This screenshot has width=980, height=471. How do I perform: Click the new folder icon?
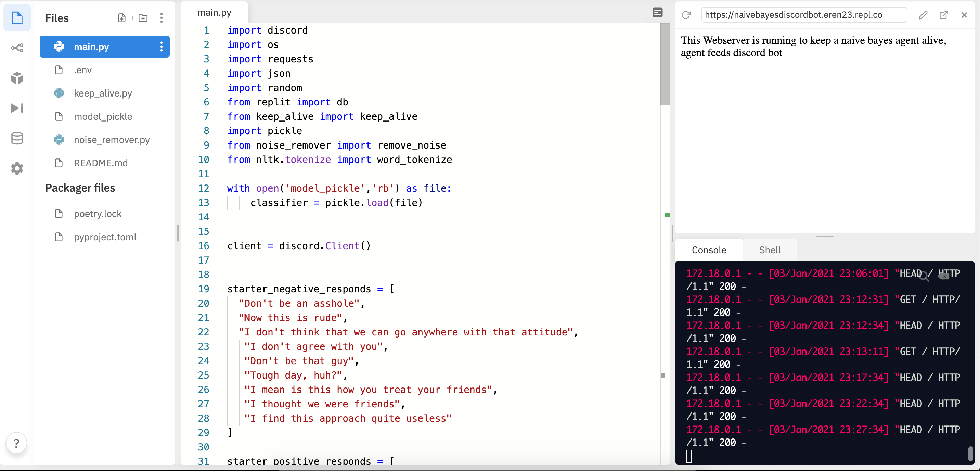pyautogui.click(x=143, y=18)
